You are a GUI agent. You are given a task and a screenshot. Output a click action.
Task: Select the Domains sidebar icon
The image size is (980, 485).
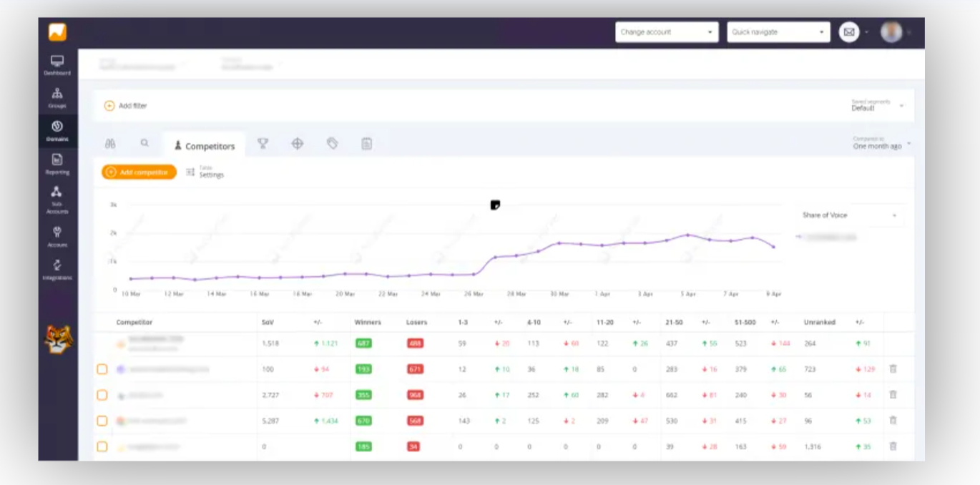point(57,131)
